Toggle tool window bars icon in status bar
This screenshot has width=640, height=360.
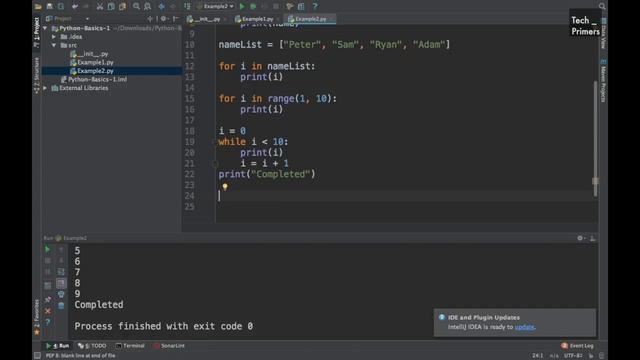(x=37, y=356)
